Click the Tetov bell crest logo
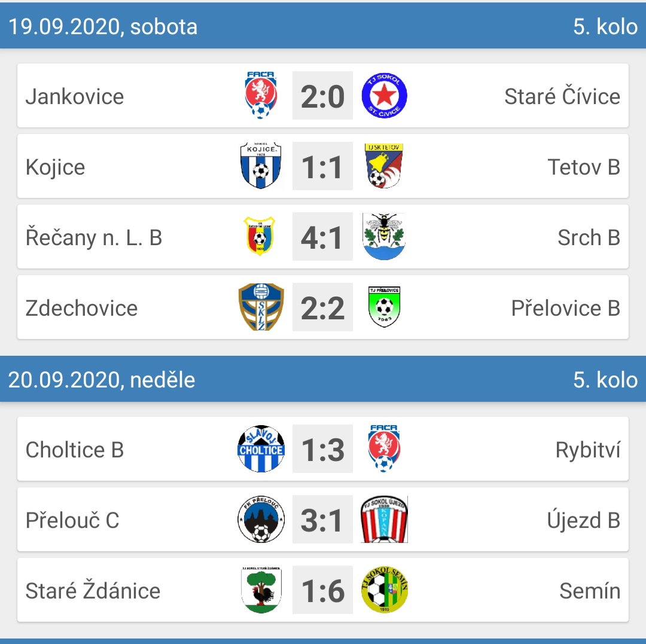Viewport: 646px width, 644px height. (384, 166)
